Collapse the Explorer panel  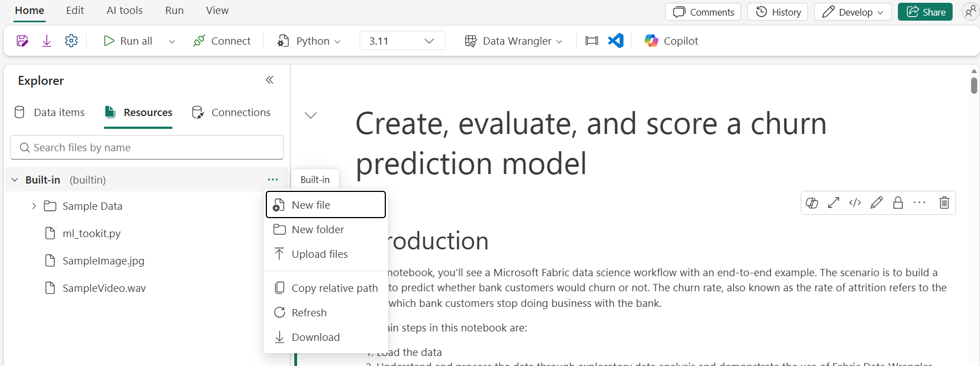tap(270, 80)
